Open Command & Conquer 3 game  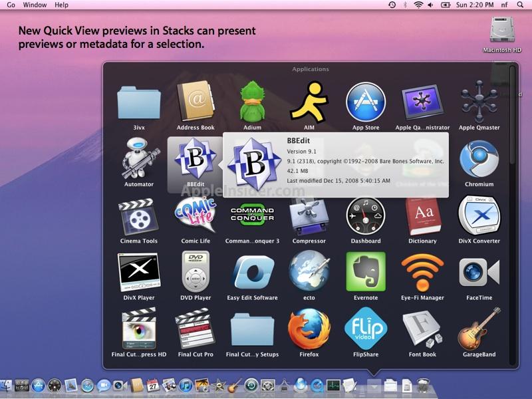252,214
